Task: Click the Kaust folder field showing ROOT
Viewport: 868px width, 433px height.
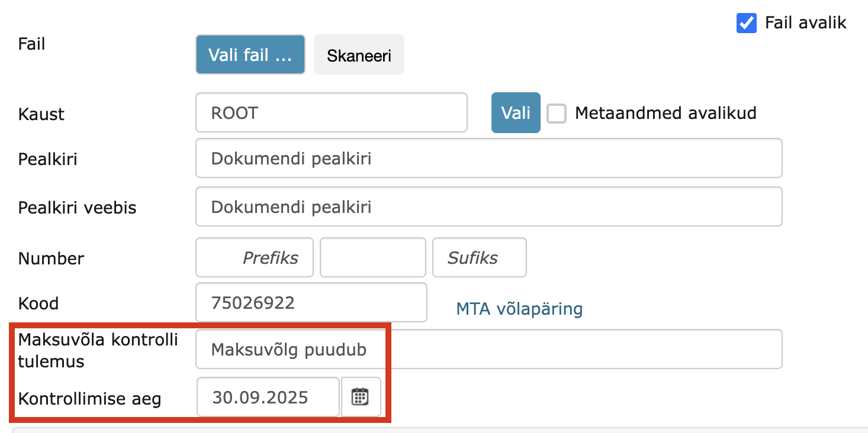Action: coord(331,112)
